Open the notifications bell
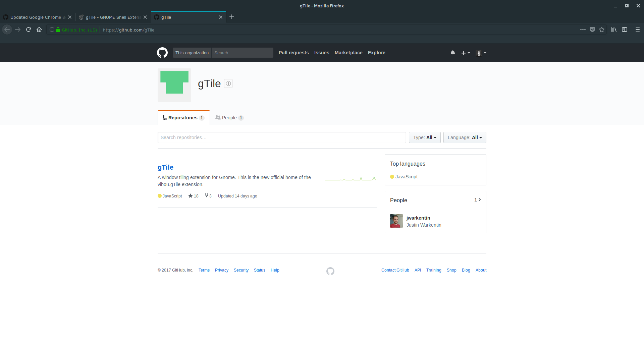The width and height of the screenshot is (644, 352). (453, 53)
